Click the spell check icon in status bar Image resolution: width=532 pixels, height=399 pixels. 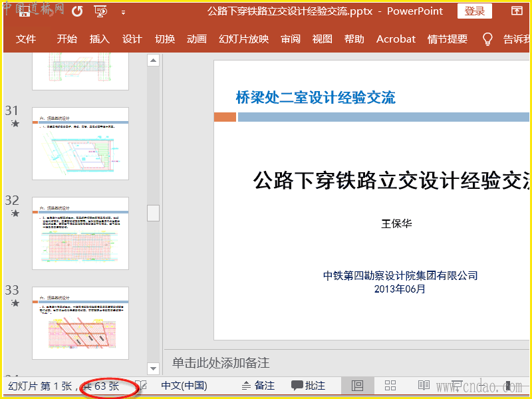pos(142,386)
